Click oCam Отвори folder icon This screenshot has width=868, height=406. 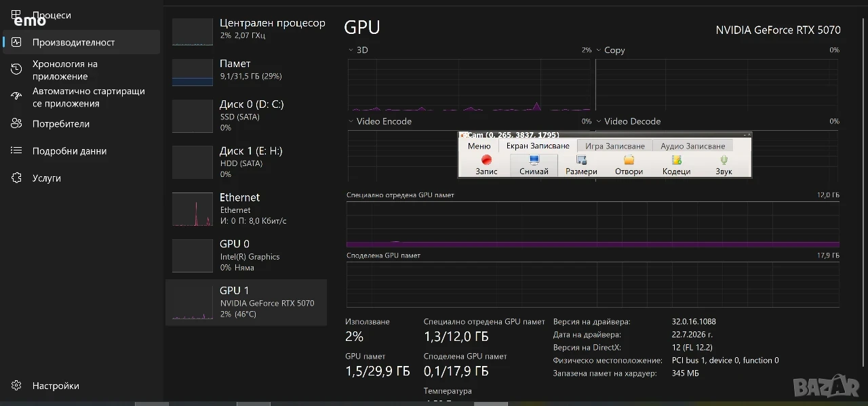[629, 165]
